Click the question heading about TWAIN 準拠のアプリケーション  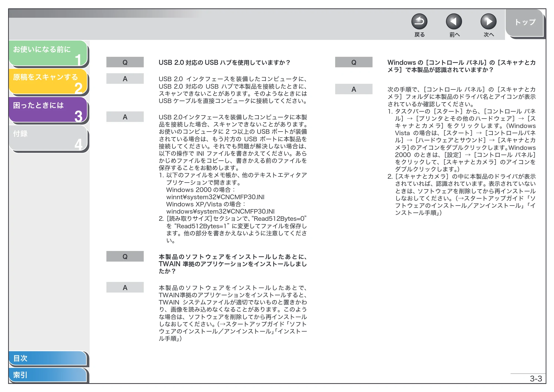click(x=233, y=264)
